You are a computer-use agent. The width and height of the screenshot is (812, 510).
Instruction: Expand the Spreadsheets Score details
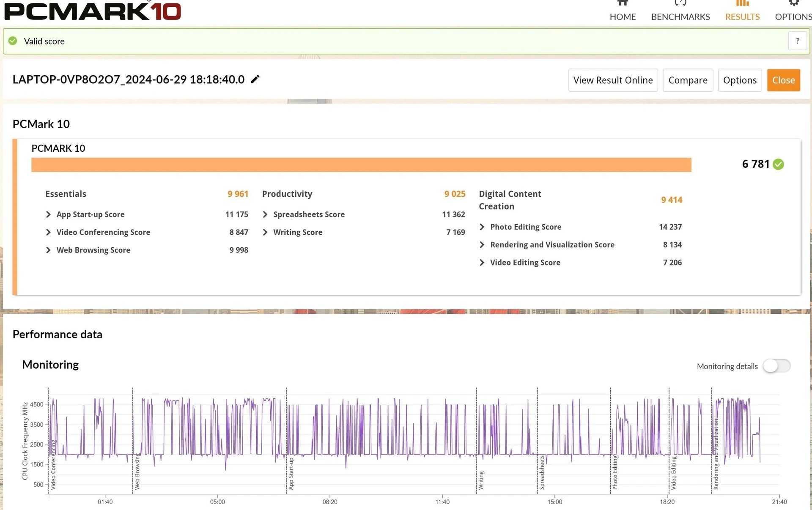click(265, 214)
